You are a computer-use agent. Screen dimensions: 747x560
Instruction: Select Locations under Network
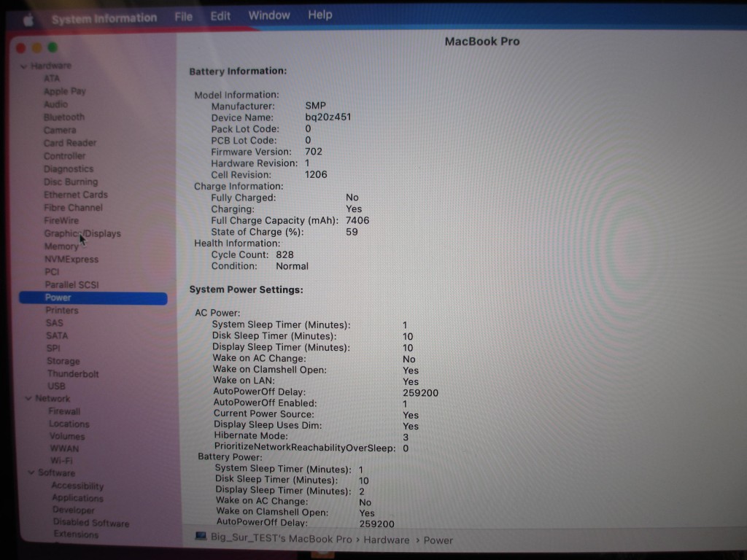coord(69,424)
